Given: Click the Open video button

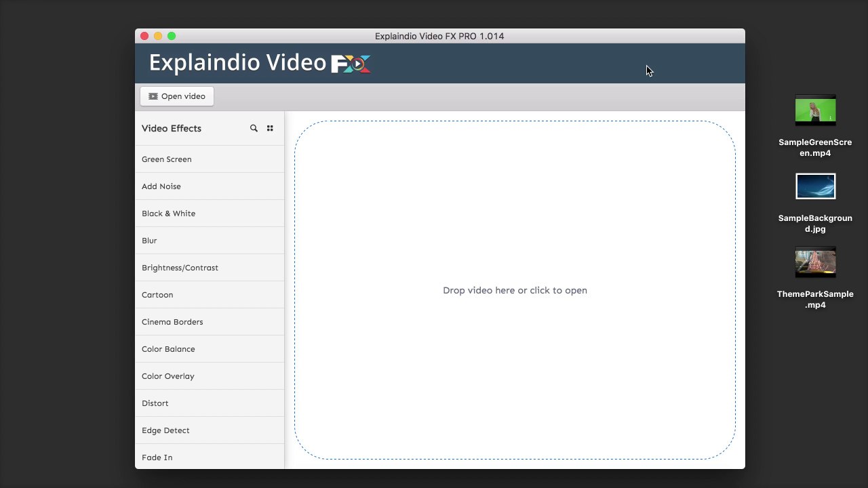Looking at the screenshot, I should tap(177, 96).
